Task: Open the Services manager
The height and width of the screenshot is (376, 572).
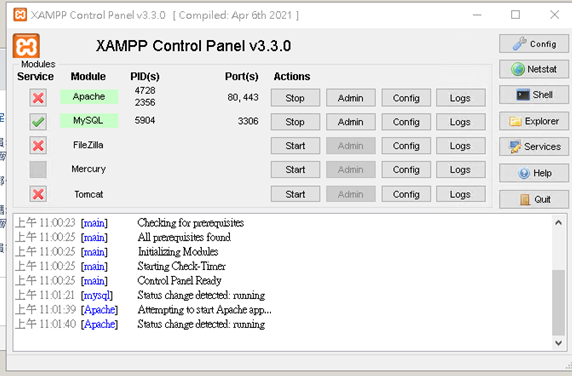Action: (534, 147)
